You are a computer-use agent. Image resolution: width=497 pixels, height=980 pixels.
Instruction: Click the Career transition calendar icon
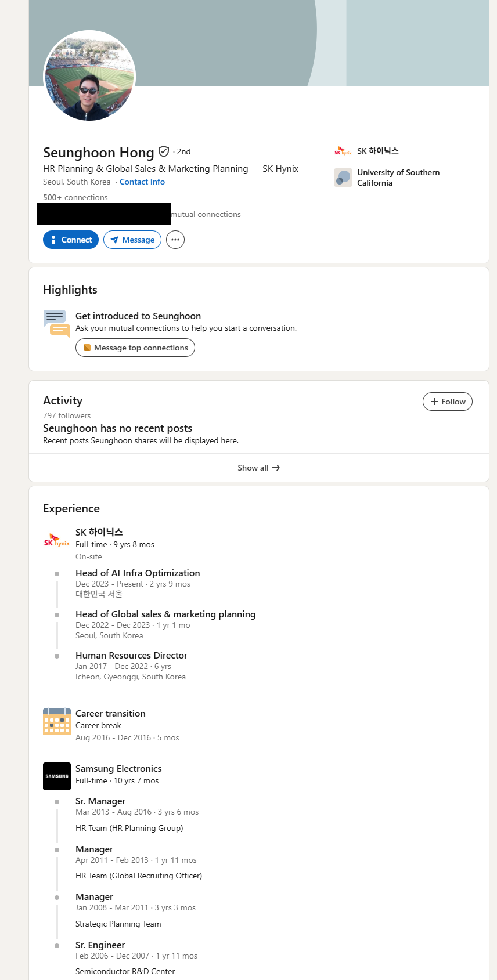point(57,721)
